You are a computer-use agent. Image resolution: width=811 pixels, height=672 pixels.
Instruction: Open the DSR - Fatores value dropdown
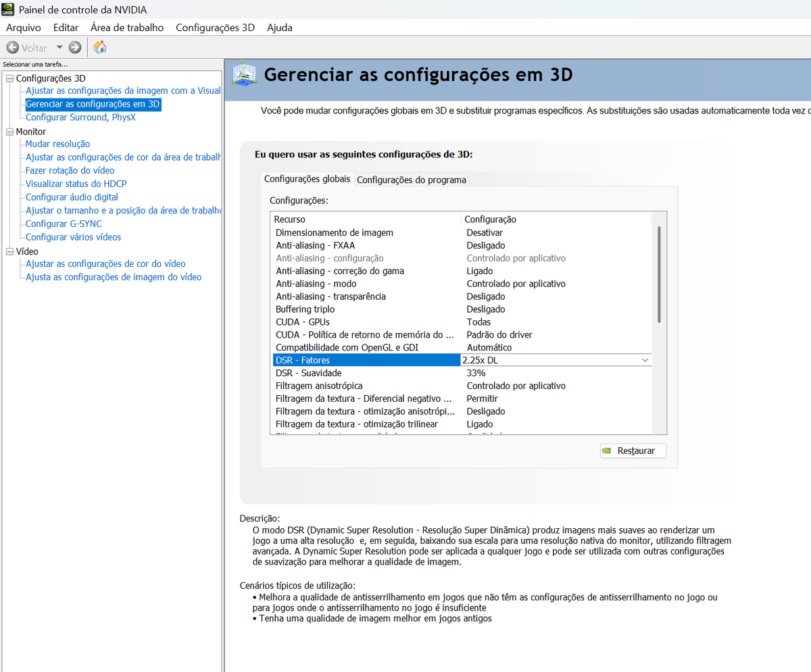pyautogui.click(x=645, y=360)
